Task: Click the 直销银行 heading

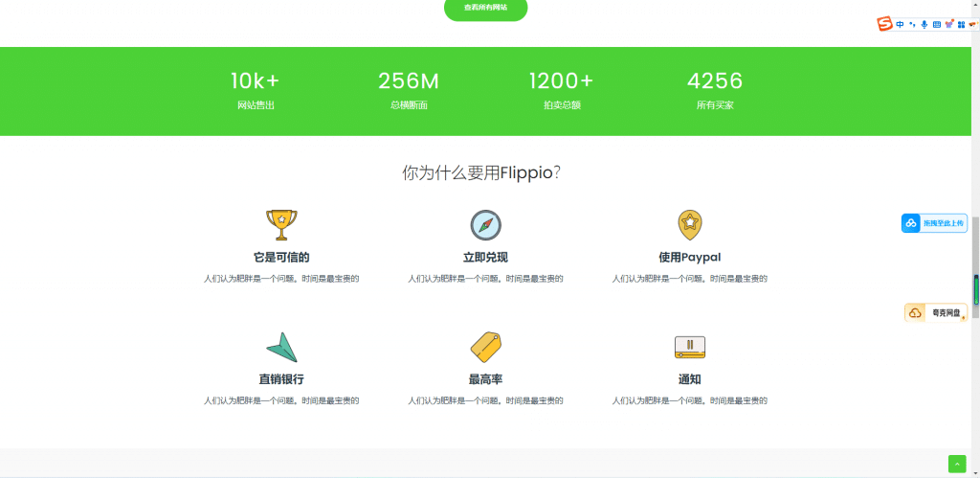Action: [281, 379]
